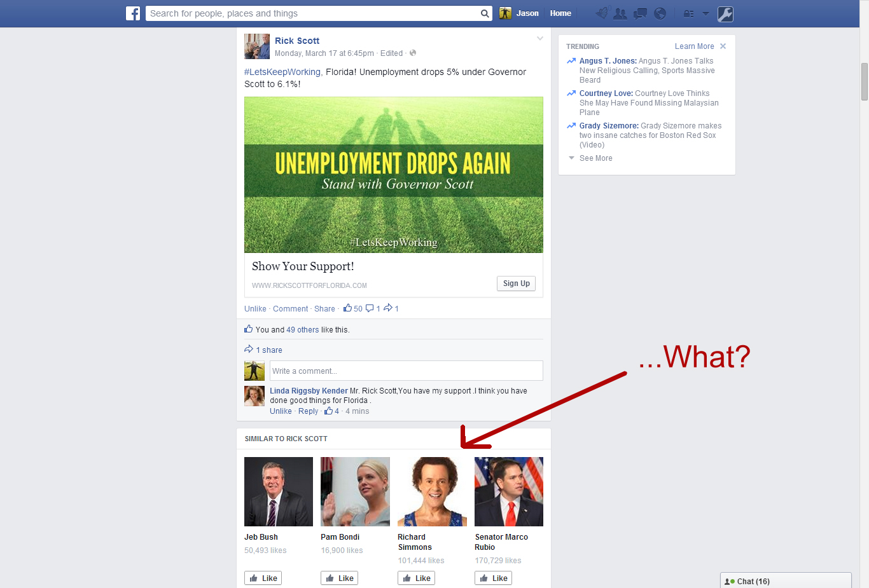Expand See More in Trending
This screenshot has width=869, height=588.
(595, 158)
